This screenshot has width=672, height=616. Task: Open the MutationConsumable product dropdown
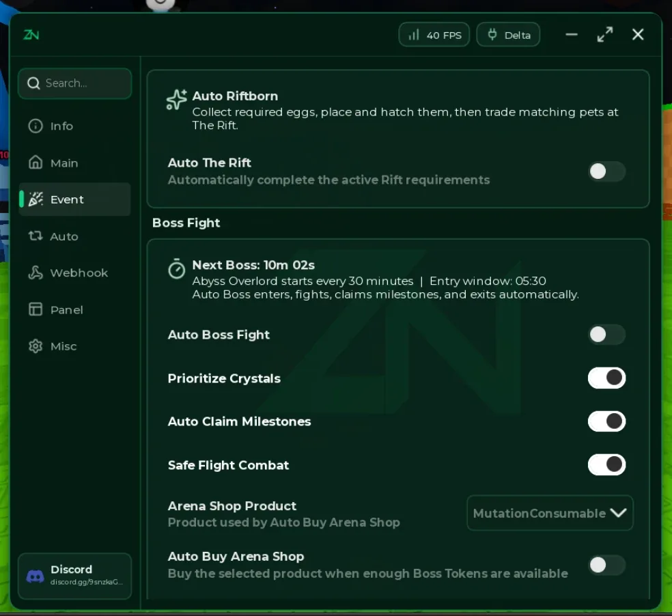pos(550,513)
